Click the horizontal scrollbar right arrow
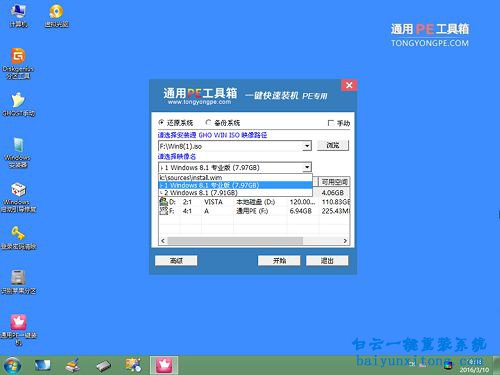 (345, 240)
